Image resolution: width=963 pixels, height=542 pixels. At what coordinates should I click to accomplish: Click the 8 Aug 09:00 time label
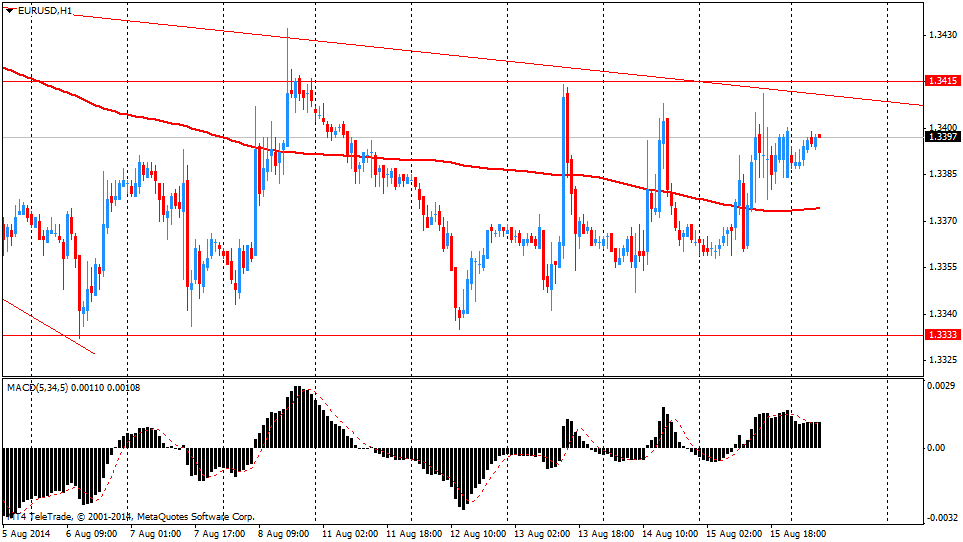(x=283, y=534)
